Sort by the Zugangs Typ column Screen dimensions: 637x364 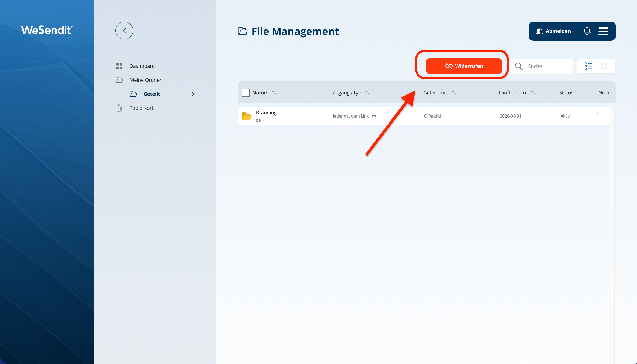[368, 93]
